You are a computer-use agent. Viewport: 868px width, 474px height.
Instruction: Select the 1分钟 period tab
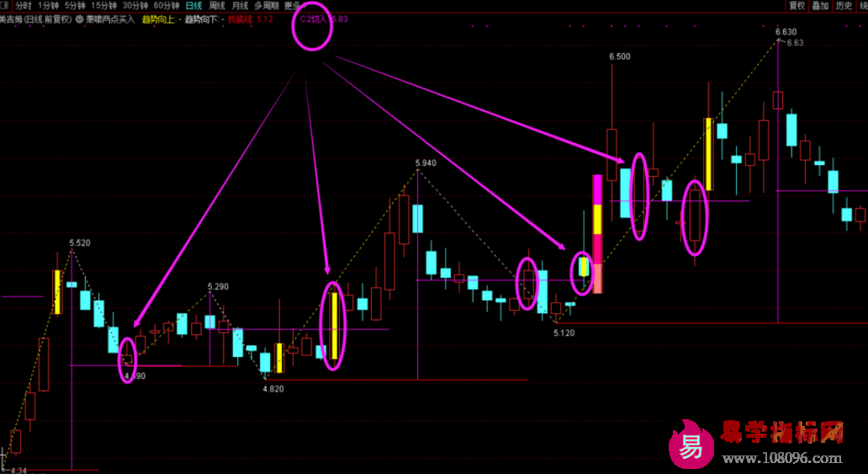pos(49,5)
